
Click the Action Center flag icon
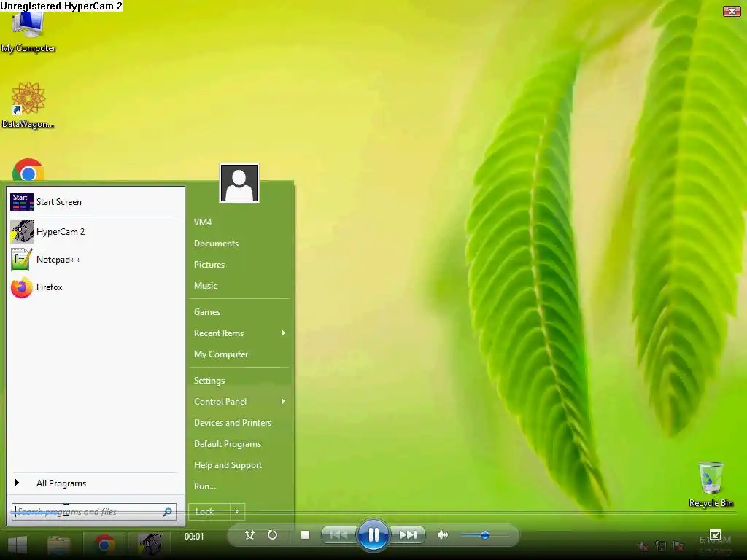(679, 545)
